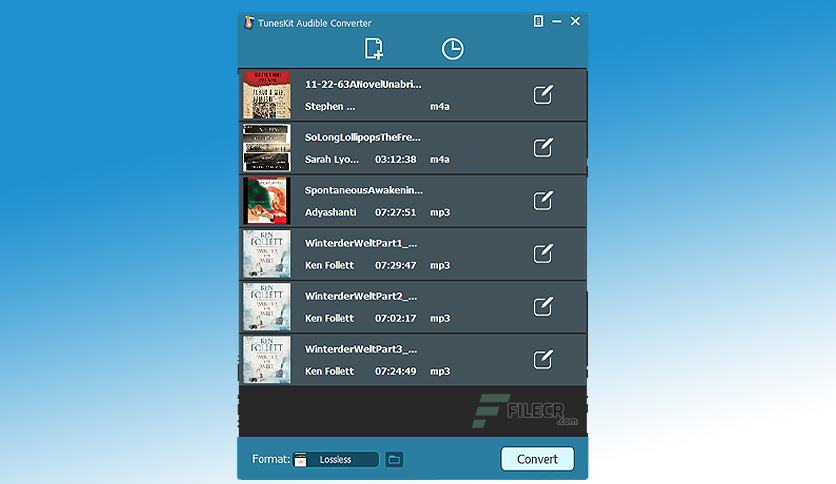This screenshot has height=484, width=836.
Task: Click title SpontaneousAwakenin...
Action: (x=364, y=190)
